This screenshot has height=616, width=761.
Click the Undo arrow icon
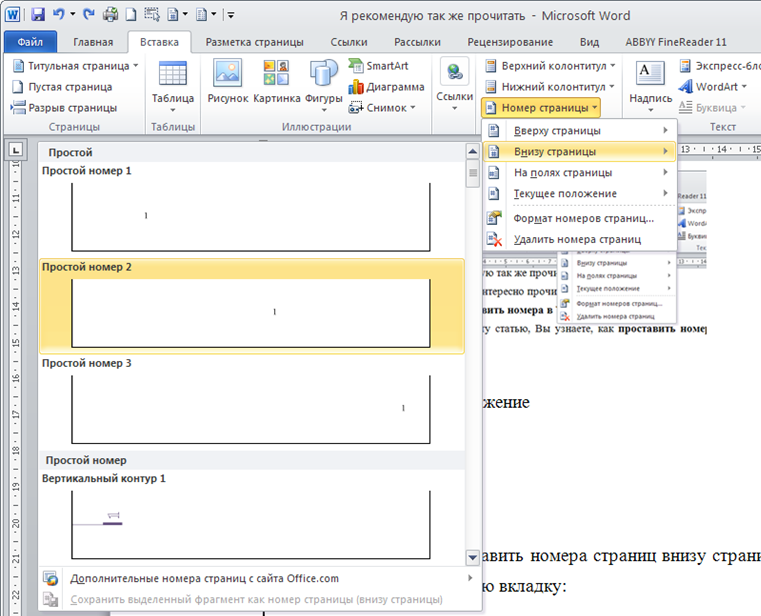pyautogui.click(x=59, y=15)
